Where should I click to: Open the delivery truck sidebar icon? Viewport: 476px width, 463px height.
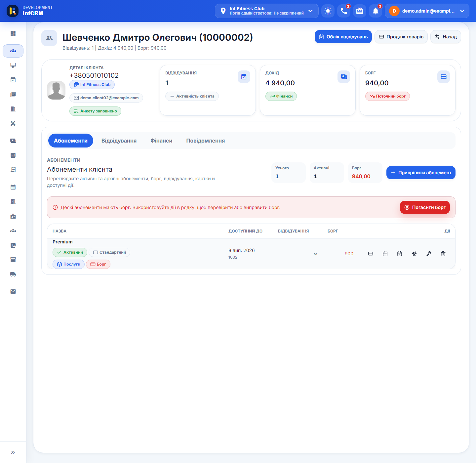pyautogui.click(x=13, y=274)
